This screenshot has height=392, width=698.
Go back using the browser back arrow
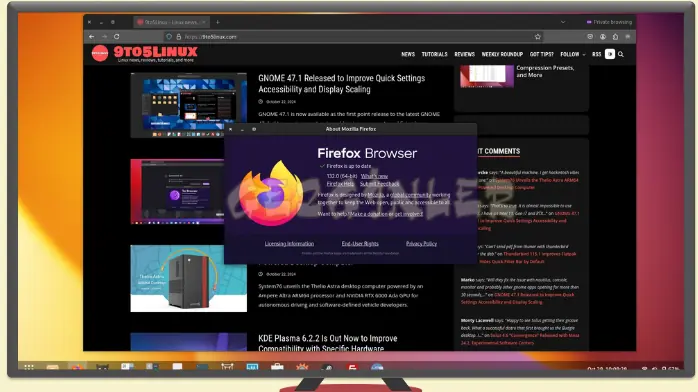click(91, 36)
